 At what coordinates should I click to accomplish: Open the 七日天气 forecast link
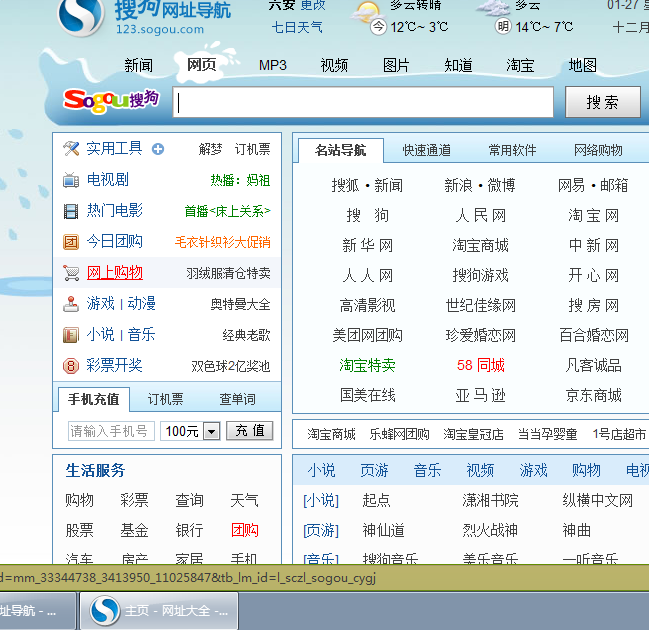[297, 27]
